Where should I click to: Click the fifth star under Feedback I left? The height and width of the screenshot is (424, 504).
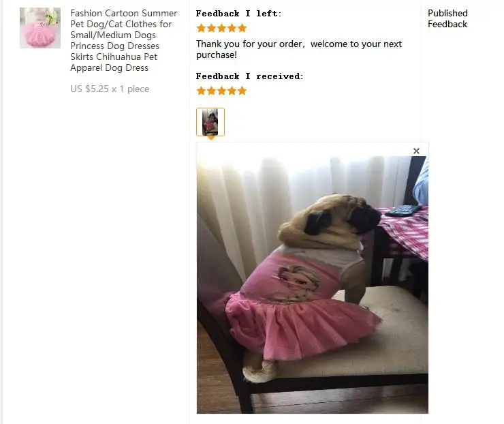(242, 28)
